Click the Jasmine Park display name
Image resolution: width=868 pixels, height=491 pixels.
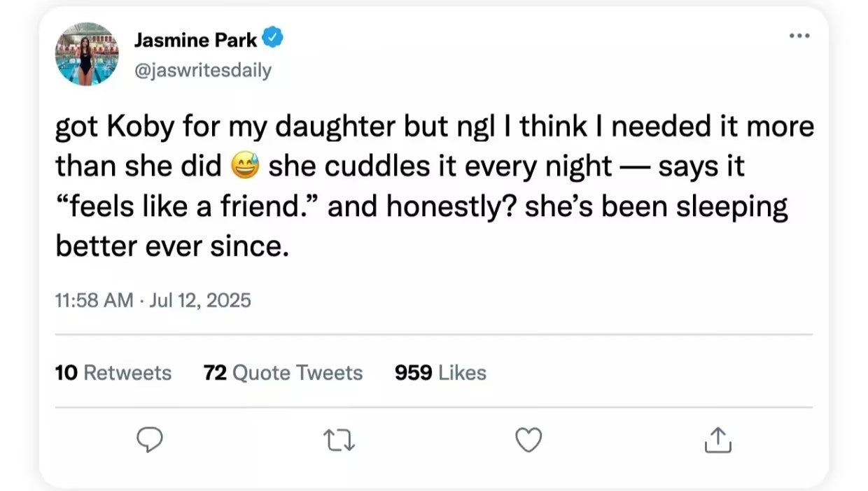[195, 41]
